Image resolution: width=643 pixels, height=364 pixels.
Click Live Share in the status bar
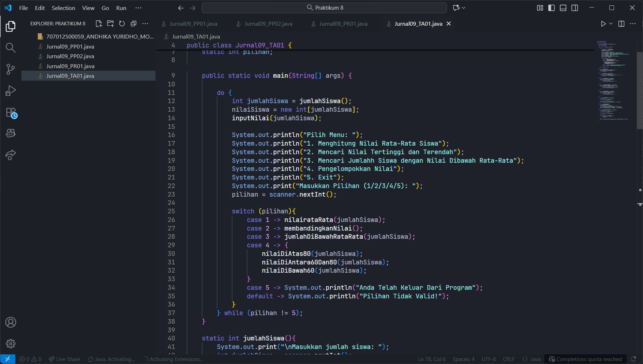click(65, 359)
